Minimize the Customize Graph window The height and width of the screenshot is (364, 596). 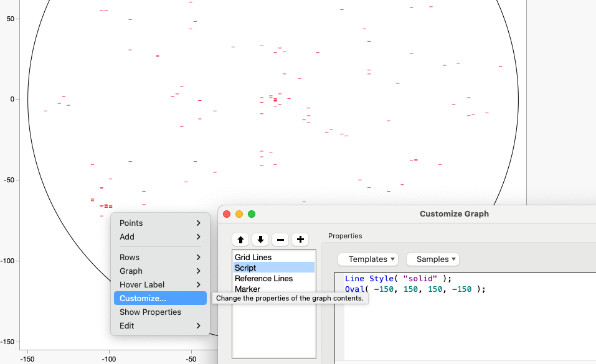239,214
